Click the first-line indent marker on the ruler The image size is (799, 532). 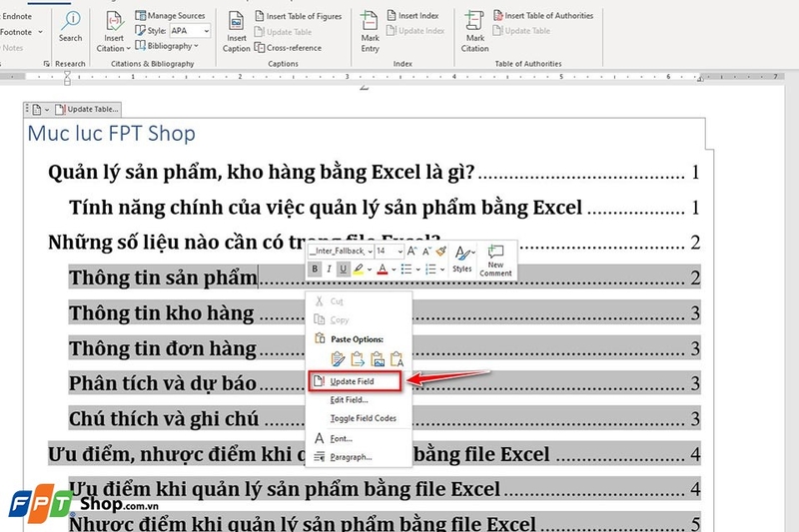67,73
